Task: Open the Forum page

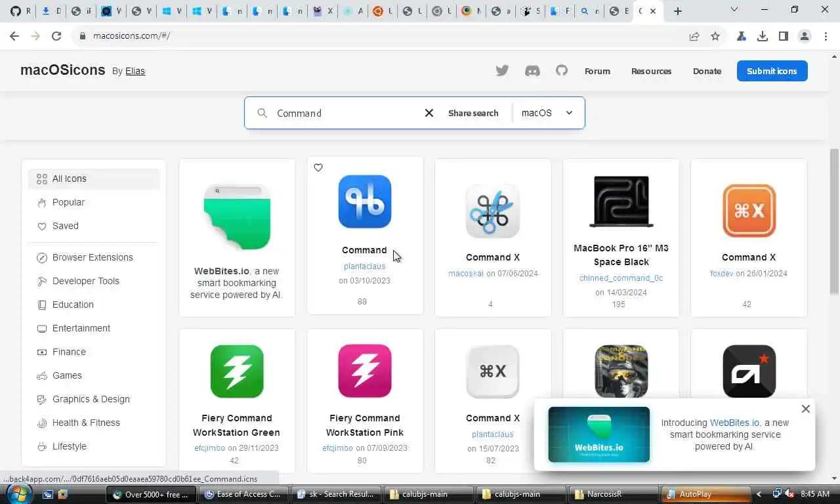Action: pyautogui.click(x=597, y=71)
